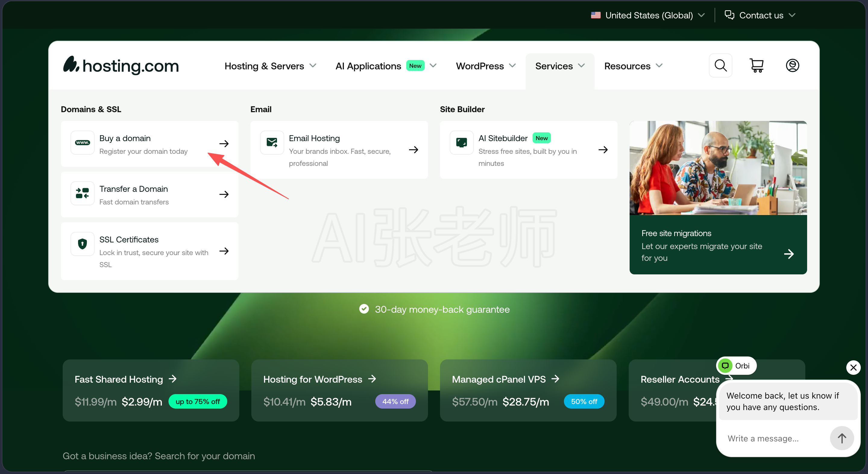Go to Reseller Accounts
Viewport: 868px width, 474px height.
click(680, 379)
